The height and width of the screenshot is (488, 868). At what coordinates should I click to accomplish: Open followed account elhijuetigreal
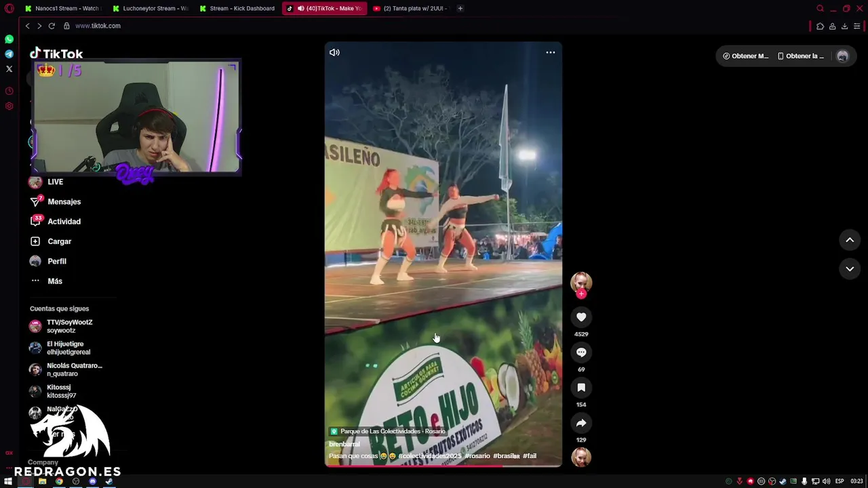(x=60, y=348)
